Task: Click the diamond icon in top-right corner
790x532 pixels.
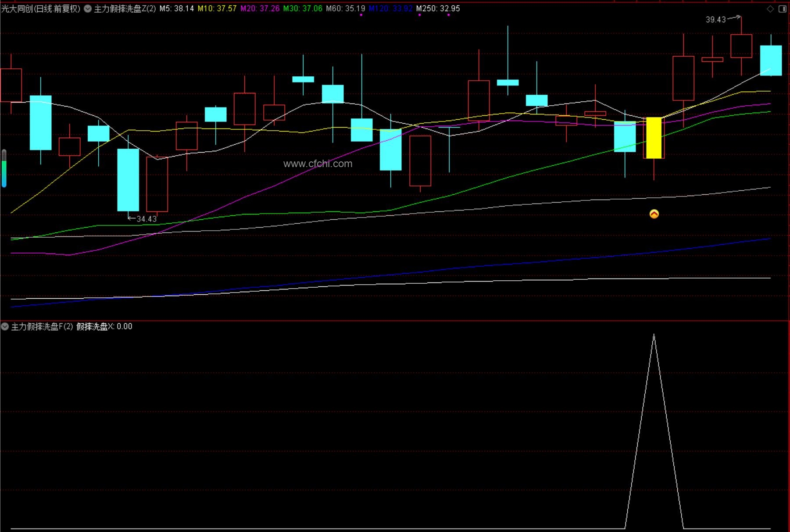Action: click(770, 9)
